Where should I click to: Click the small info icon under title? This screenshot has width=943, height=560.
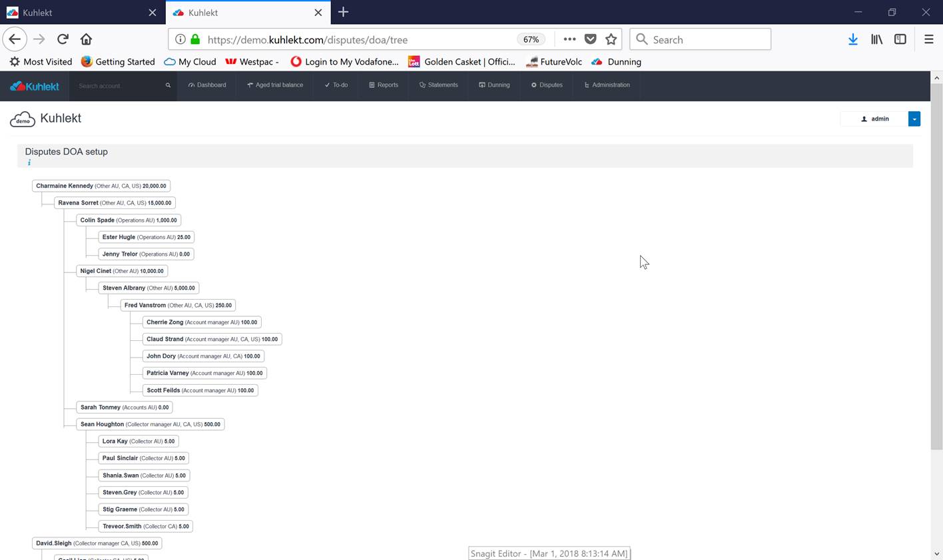tap(29, 162)
